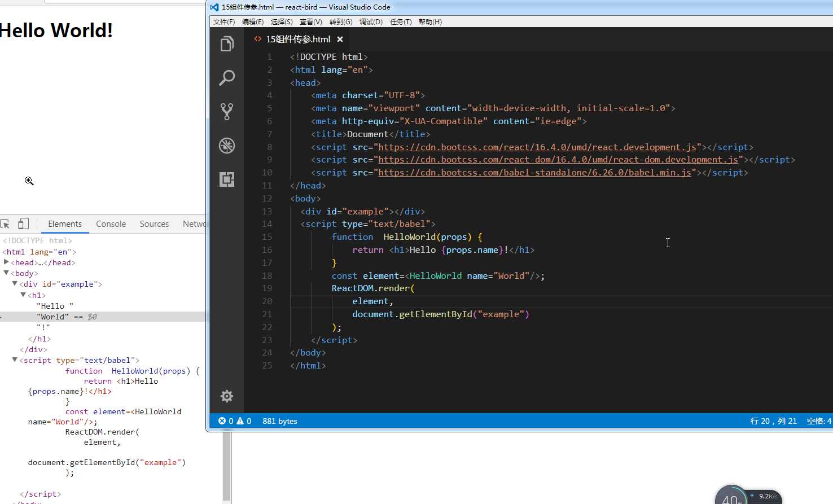Open the Source Control view

point(227,112)
